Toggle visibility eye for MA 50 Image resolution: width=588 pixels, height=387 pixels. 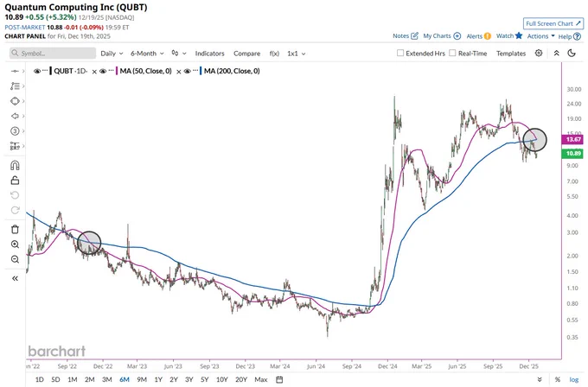(x=103, y=71)
